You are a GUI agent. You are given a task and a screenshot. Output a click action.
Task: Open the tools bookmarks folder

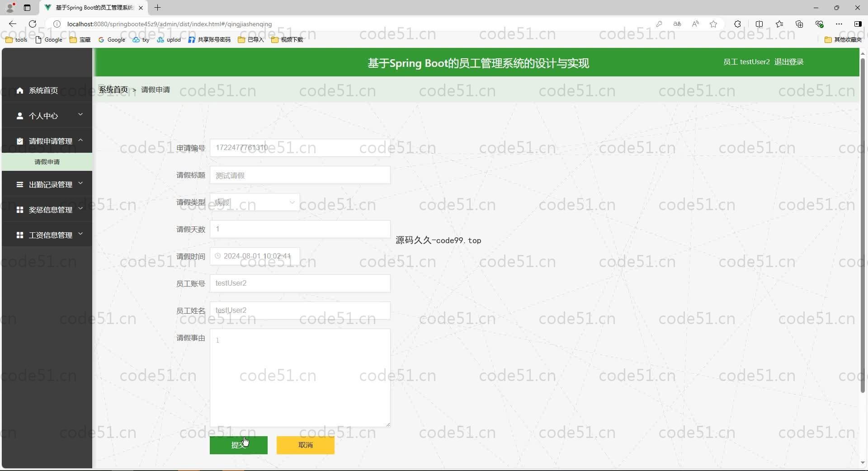(16, 40)
